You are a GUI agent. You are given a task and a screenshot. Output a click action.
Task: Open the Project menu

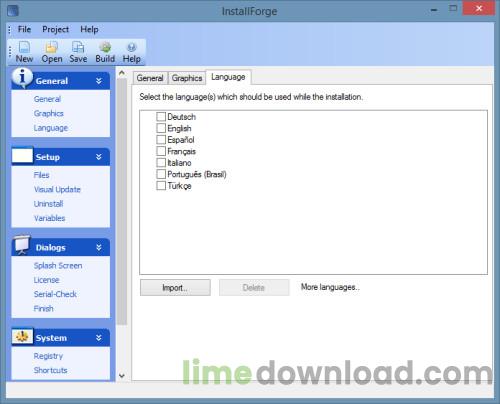tap(55, 29)
